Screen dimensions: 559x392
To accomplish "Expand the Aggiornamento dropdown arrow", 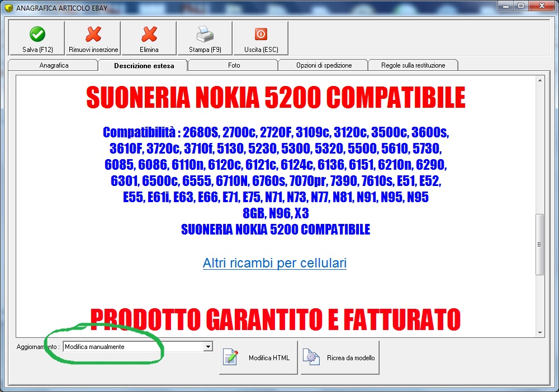I will pos(208,346).
